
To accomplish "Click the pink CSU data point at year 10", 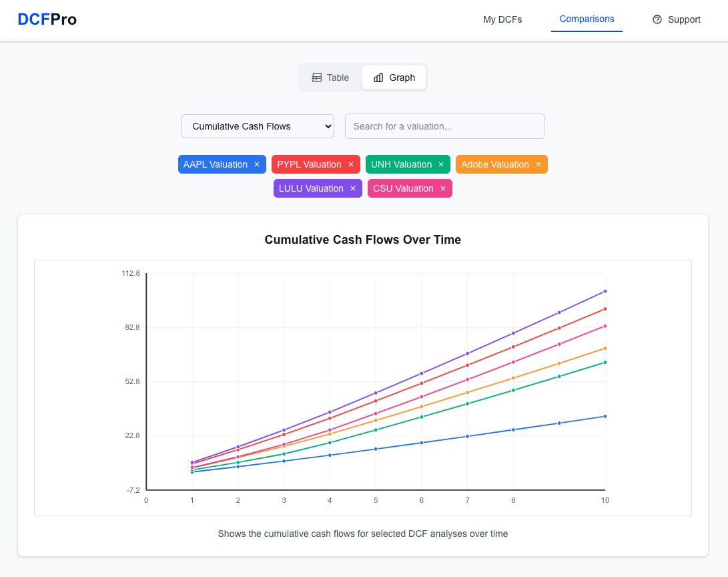I will pyautogui.click(x=605, y=326).
